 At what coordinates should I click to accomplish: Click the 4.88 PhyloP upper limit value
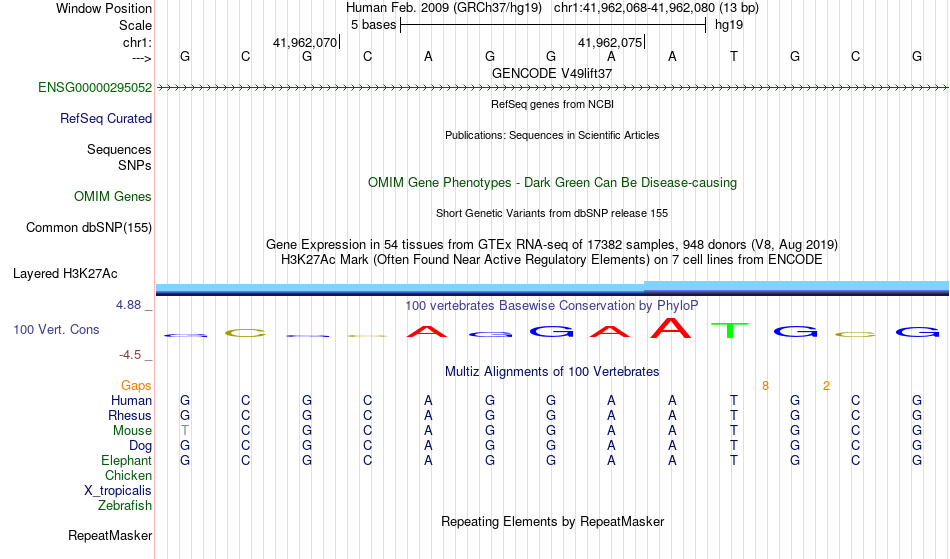click(x=129, y=305)
